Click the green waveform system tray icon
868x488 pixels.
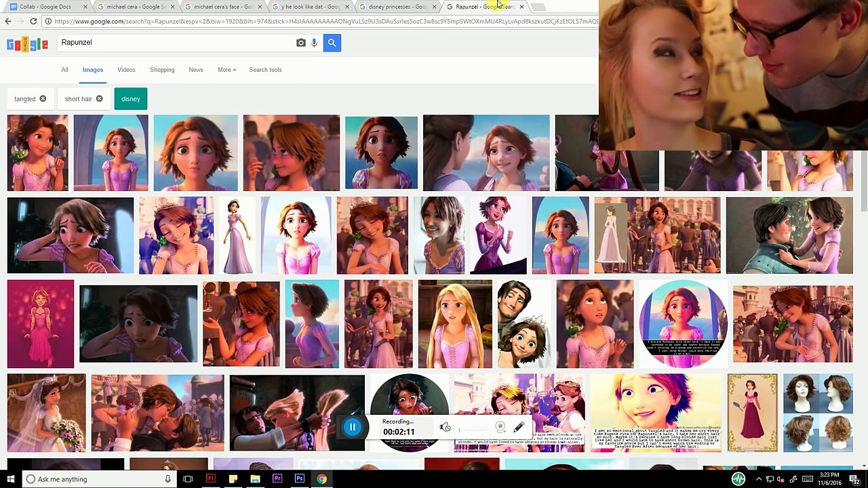click(738, 479)
